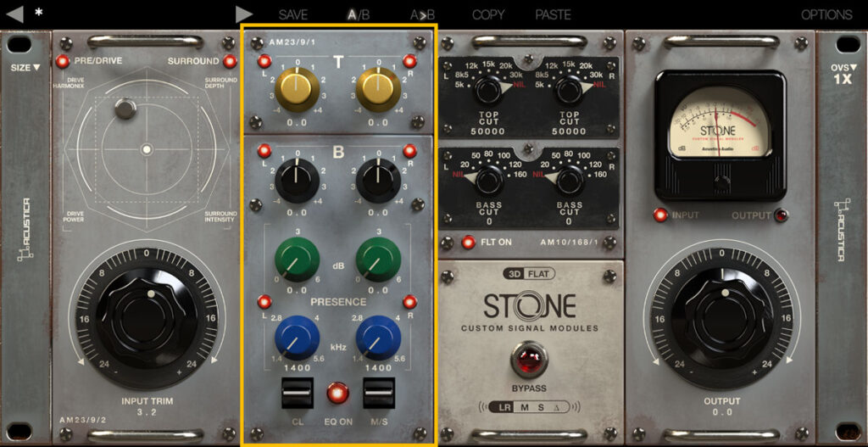Viewport: 868px width, 447px height.
Task: Toggle the right T band LED
Action: click(409, 61)
